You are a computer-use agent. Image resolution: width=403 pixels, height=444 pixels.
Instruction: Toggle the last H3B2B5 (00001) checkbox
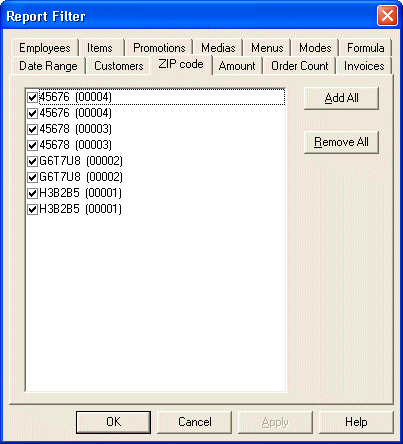coord(32,209)
